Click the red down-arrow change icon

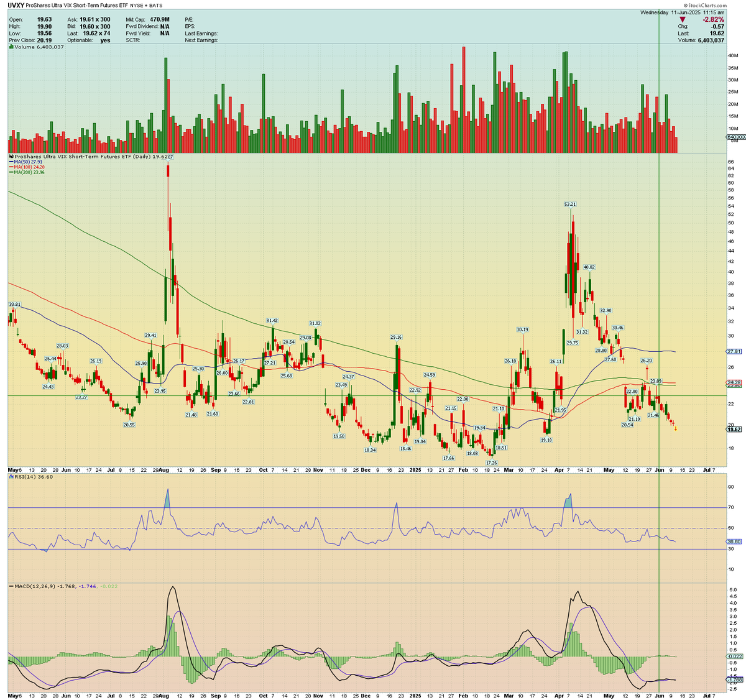[683, 20]
